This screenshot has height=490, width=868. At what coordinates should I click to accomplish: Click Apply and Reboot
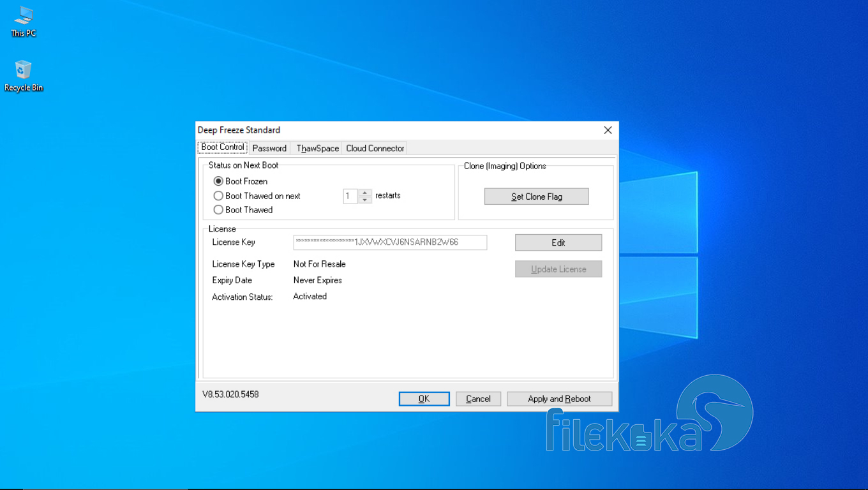click(560, 399)
